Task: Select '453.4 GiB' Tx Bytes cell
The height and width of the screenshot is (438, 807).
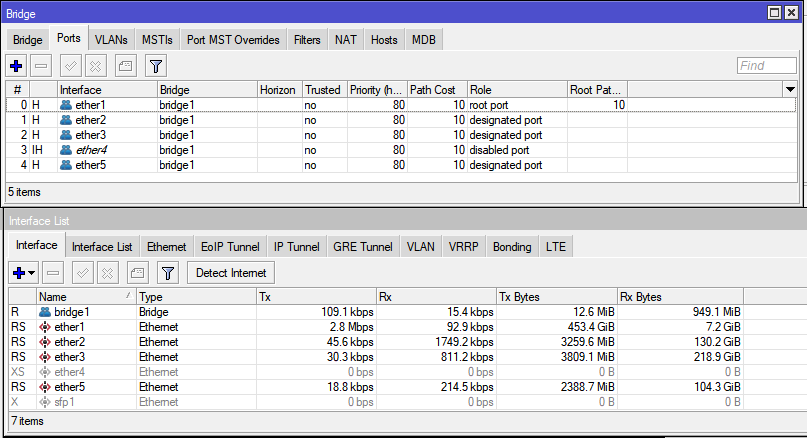Action: (x=557, y=327)
